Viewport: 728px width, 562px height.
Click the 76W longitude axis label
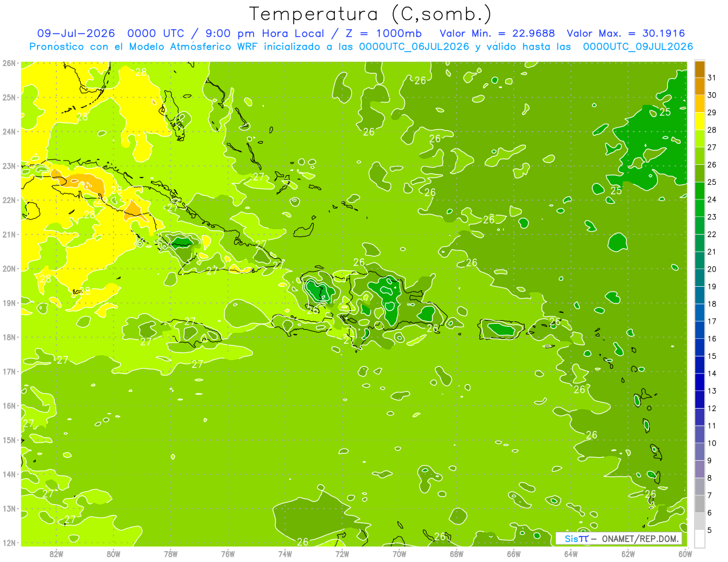pyautogui.click(x=227, y=554)
